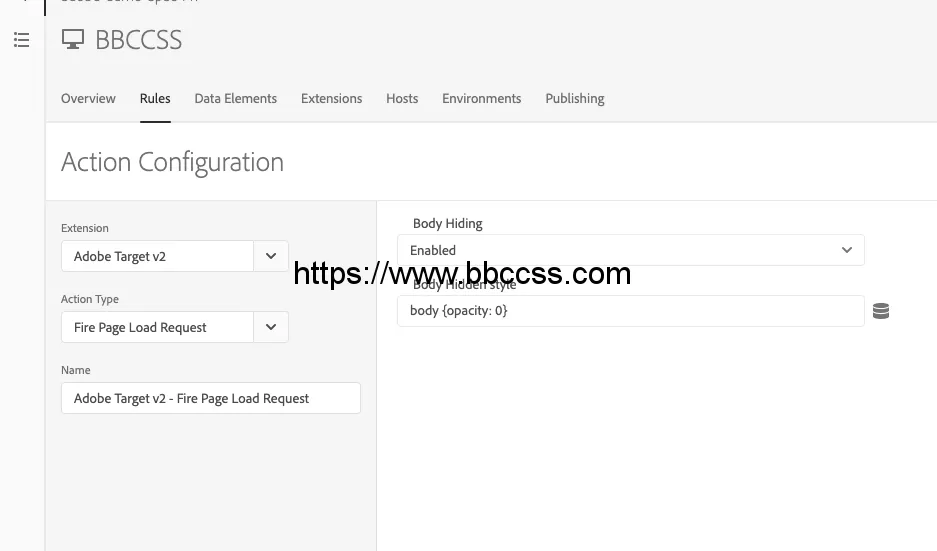
Task: Click the Action Configuration heading
Action: point(172,163)
